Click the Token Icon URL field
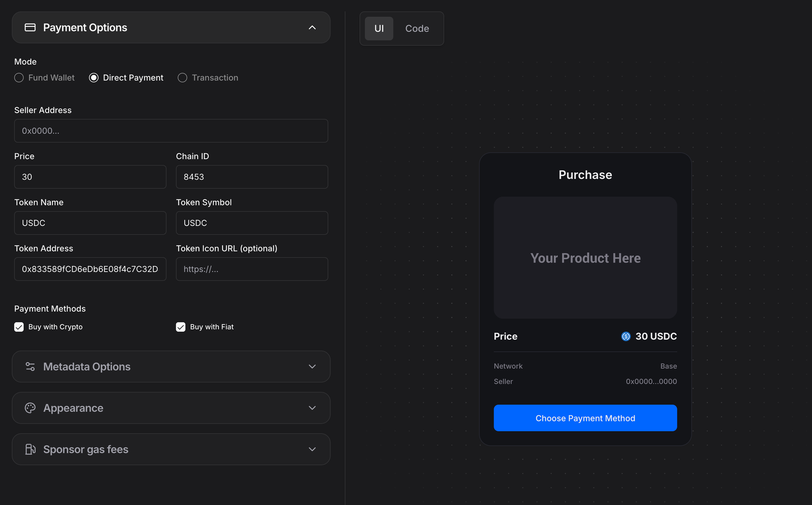Screen dimensions: 812x505 tap(252, 269)
